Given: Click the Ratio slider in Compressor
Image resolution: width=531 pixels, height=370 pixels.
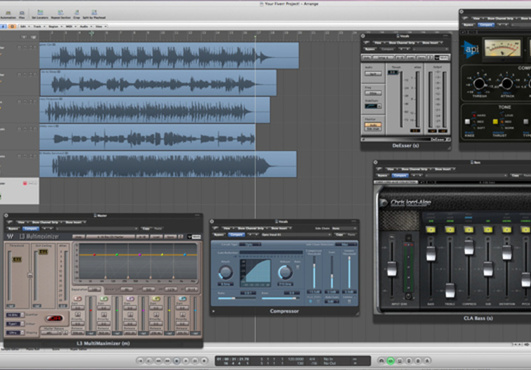Looking at the screenshot, I should tap(236, 298).
